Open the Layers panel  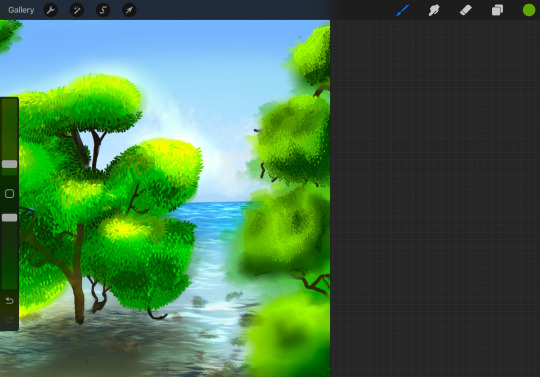coord(497,10)
